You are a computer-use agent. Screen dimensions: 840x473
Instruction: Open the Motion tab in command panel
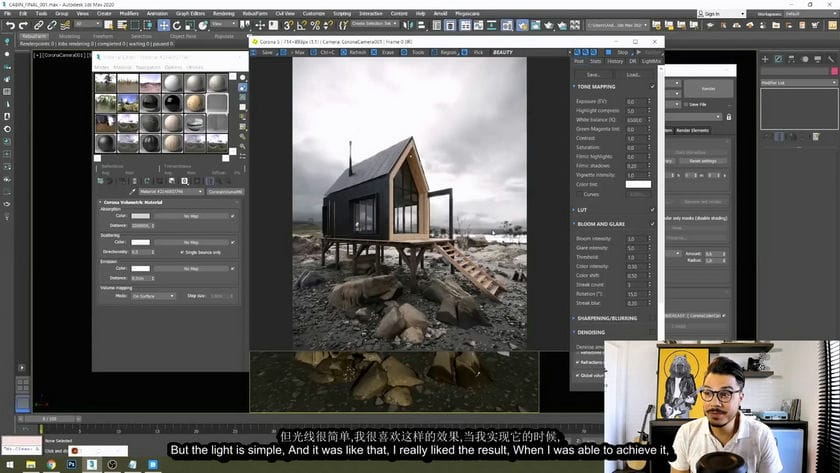coord(805,59)
